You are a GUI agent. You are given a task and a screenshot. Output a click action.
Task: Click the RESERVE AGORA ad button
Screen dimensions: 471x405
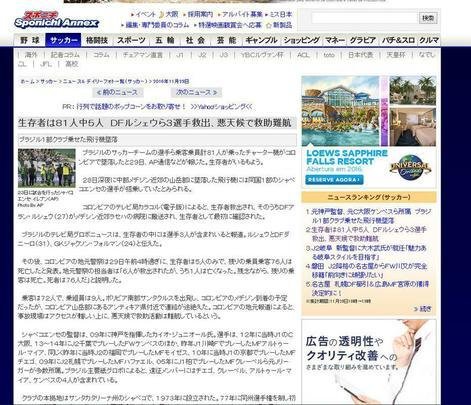pyautogui.click(x=334, y=180)
